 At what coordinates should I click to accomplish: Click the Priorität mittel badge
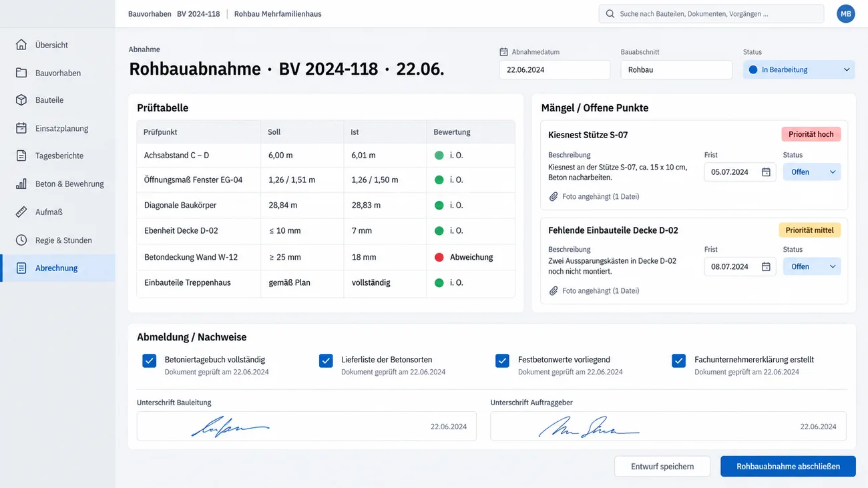809,230
